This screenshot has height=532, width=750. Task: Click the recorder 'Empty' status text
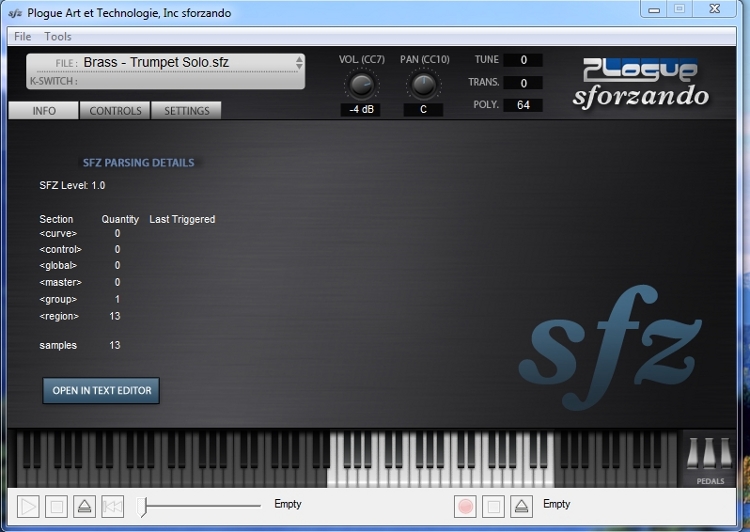click(x=557, y=504)
